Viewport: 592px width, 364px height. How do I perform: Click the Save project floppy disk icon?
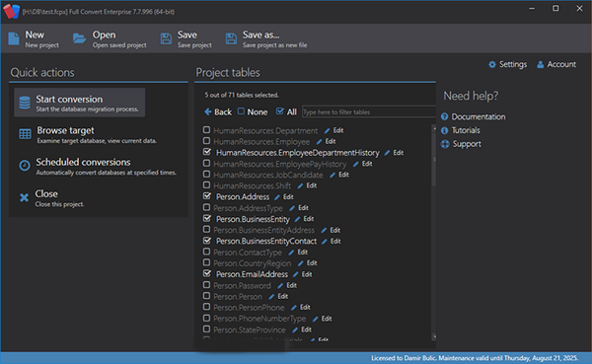pos(166,38)
